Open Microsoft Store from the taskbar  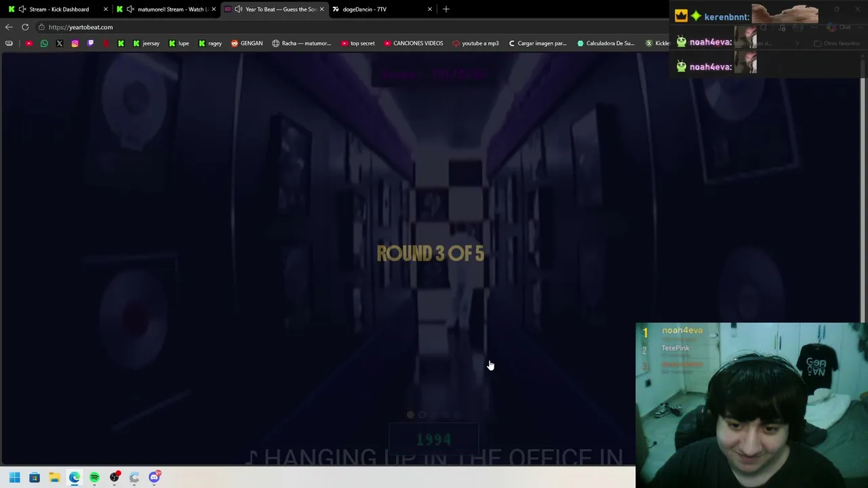point(35,478)
